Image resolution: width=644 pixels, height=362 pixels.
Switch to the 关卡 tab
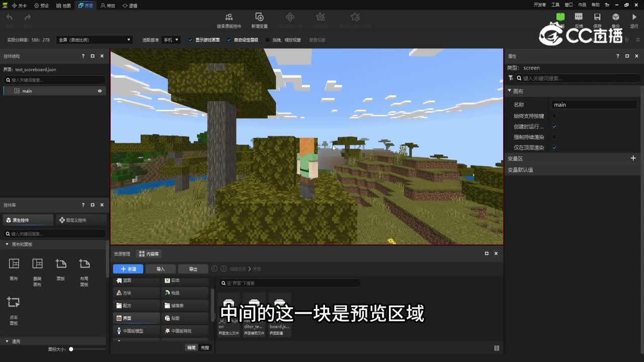pyautogui.click(x=19, y=6)
